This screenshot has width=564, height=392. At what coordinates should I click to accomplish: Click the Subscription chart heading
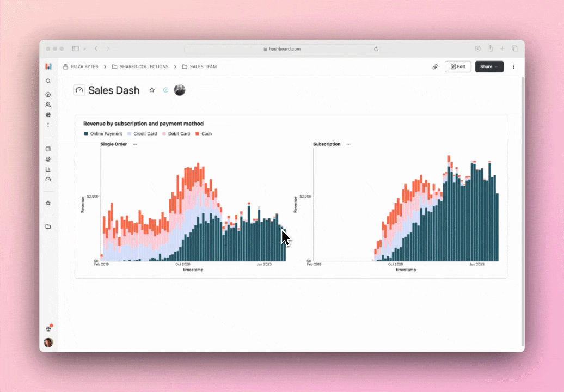[327, 144]
